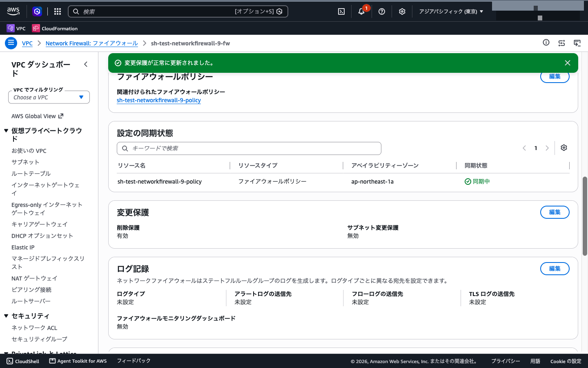Sort by リソース名 column header
Viewport: 588px width, 368px height.
(x=131, y=166)
